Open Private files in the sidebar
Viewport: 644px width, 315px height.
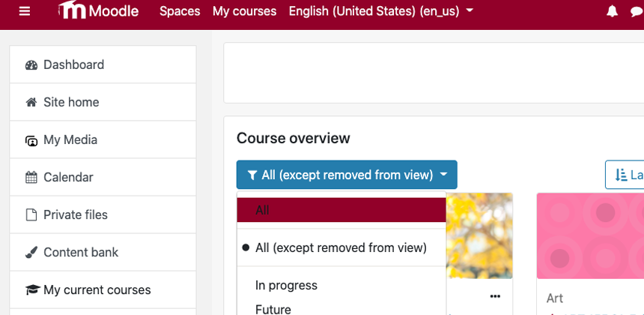tap(75, 214)
